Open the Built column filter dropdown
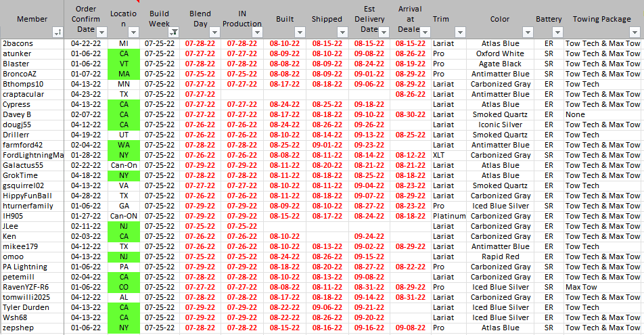 tap(300, 32)
